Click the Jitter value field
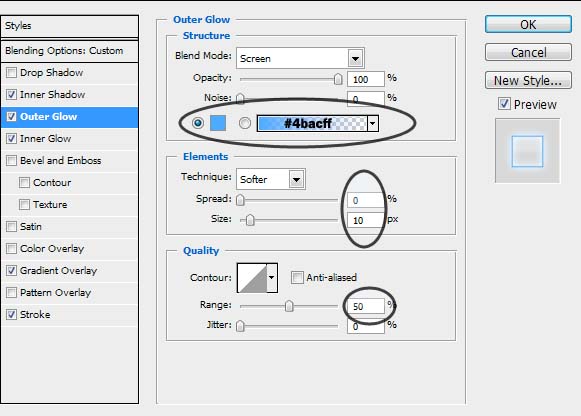The height and width of the screenshot is (416, 581). tap(366, 326)
